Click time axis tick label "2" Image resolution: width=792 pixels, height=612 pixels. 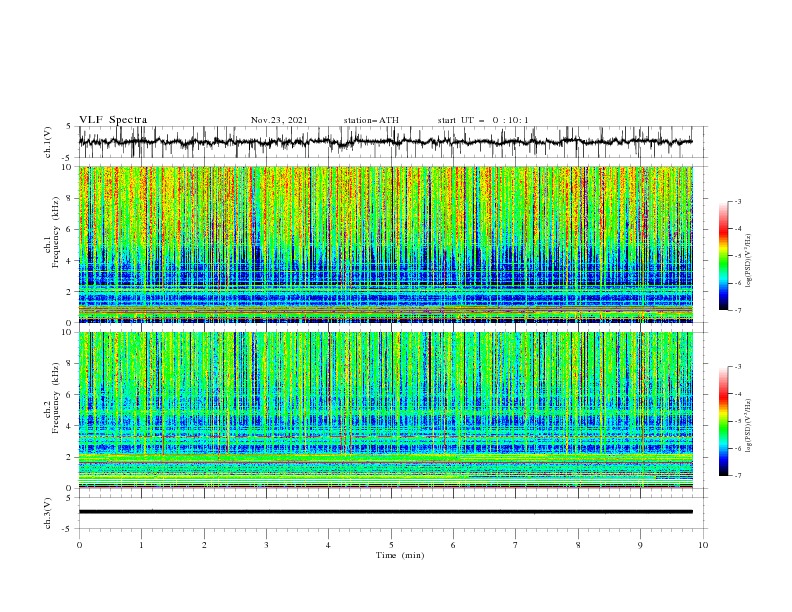click(204, 545)
